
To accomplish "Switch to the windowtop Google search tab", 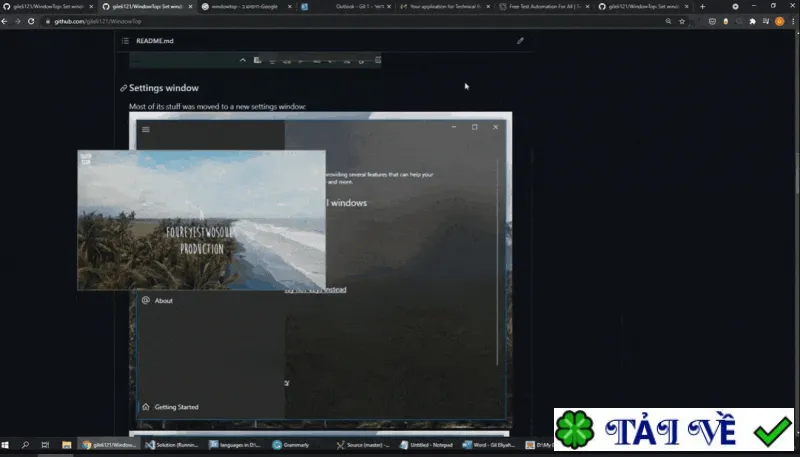I will (246, 7).
